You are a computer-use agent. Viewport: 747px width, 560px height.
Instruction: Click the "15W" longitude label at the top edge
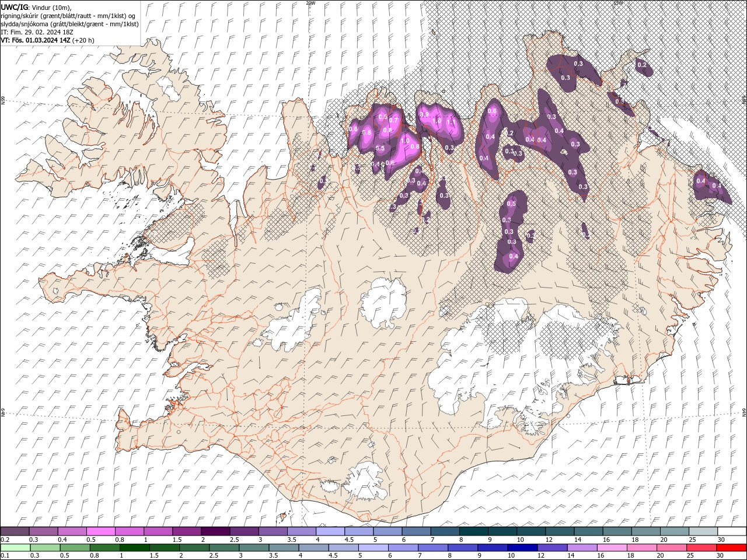pyautogui.click(x=617, y=3)
